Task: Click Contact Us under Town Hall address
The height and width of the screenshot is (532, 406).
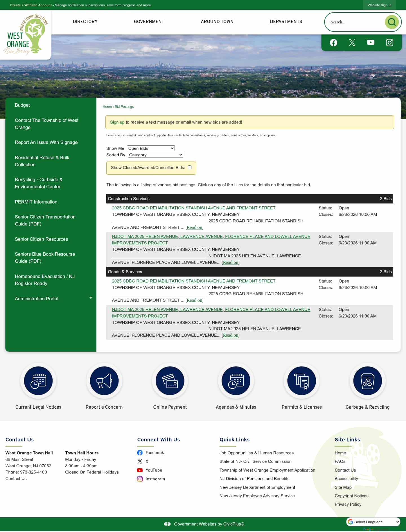Action: point(16,479)
